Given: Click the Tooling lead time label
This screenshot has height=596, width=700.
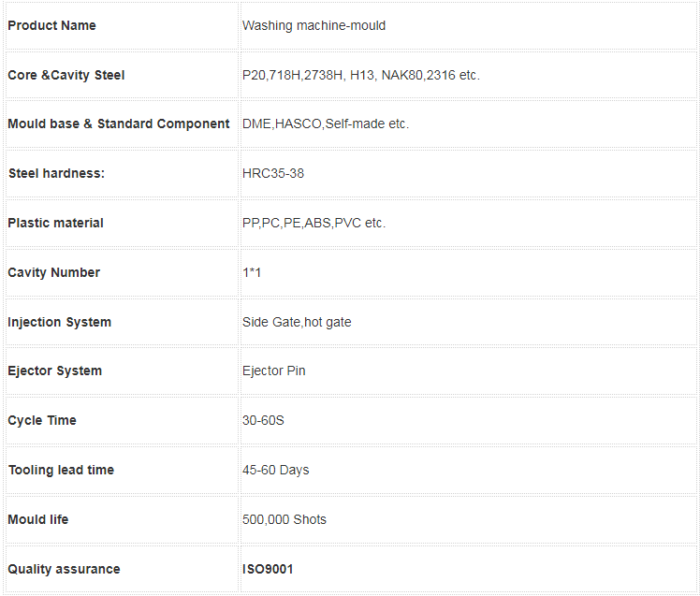Looking at the screenshot, I should click(61, 470).
